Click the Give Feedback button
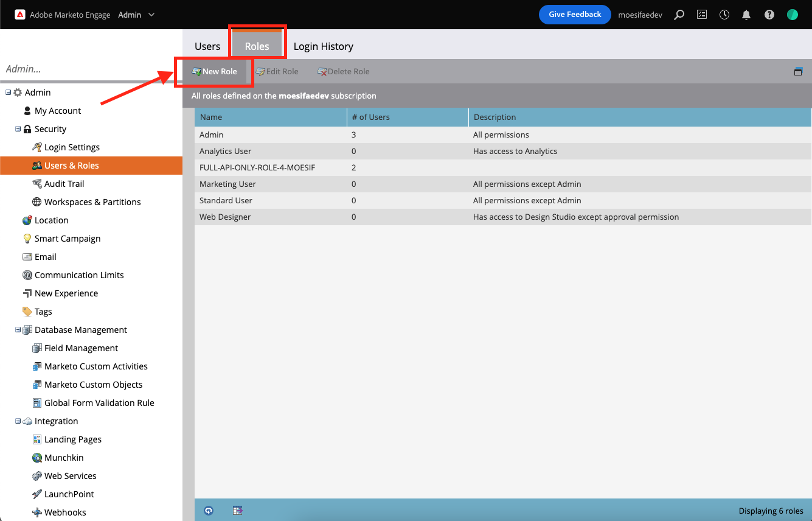 coord(574,15)
